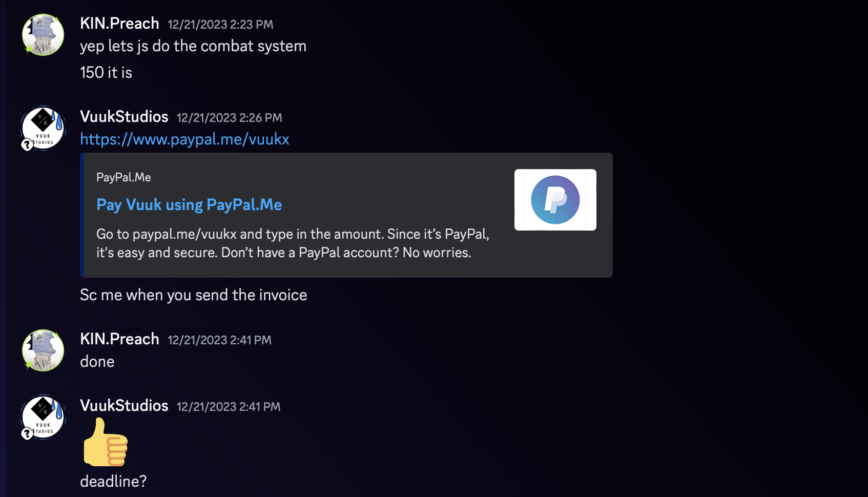Select the "deadline?" message
The height and width of the screenshot is (497, 868).
coord(113,482)
